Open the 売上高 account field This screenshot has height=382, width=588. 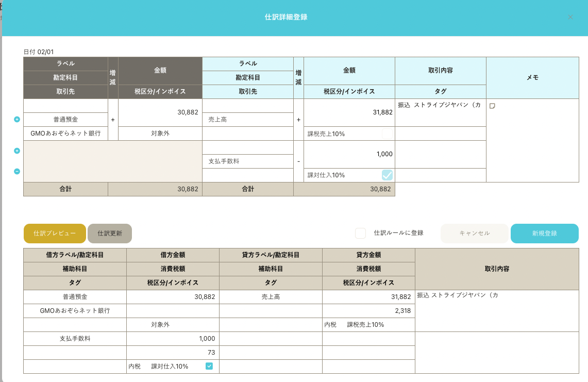[x=248, y=119]
